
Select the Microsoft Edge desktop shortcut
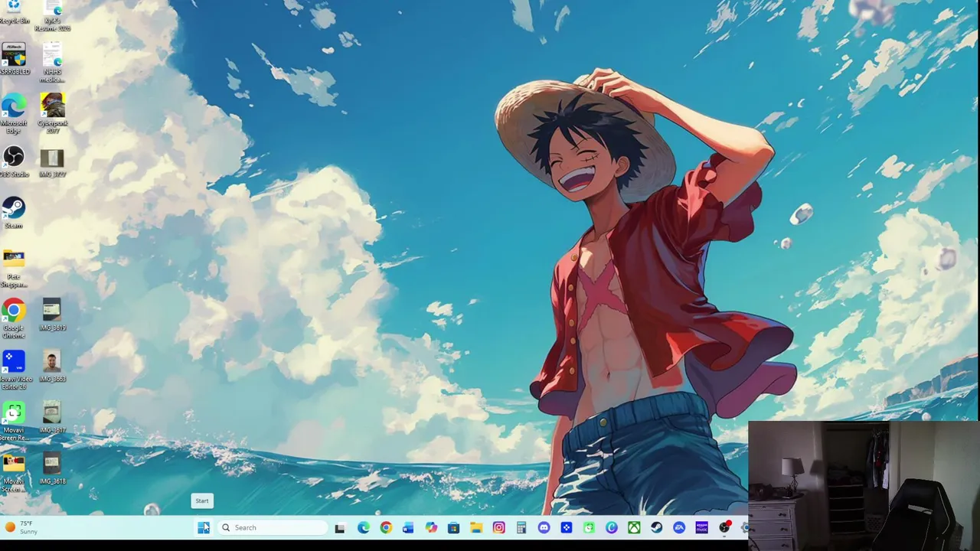tap(14, 113)
